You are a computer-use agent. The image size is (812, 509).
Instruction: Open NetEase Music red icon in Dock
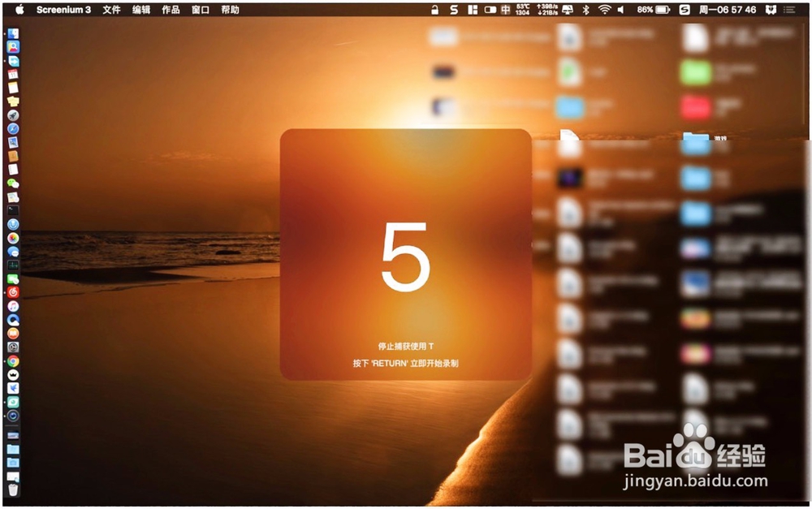(13, 292)
